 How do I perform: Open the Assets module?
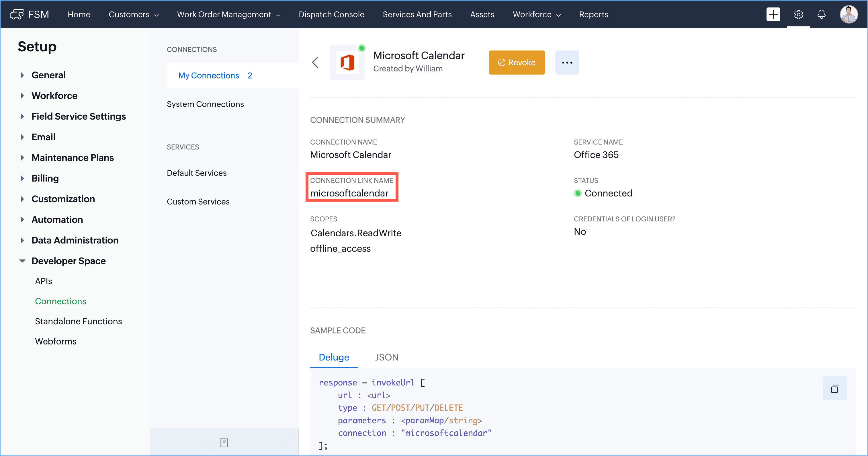482,15
